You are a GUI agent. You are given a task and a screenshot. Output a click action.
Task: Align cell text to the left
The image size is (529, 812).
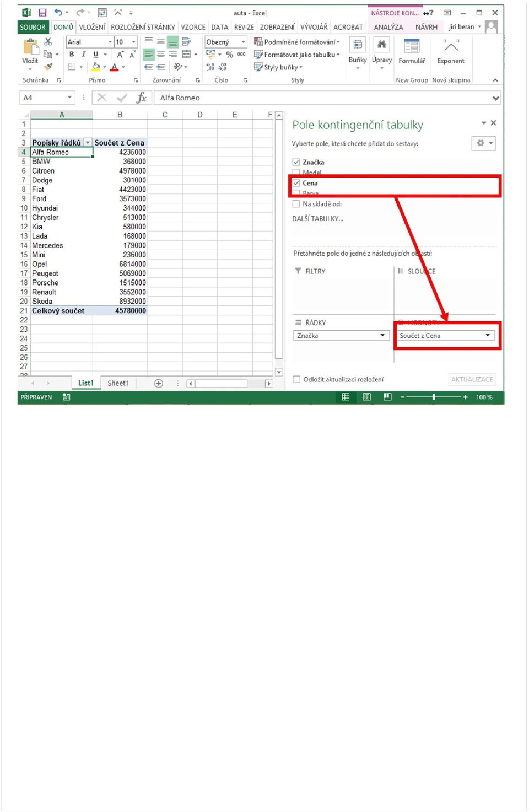[149, 55]
